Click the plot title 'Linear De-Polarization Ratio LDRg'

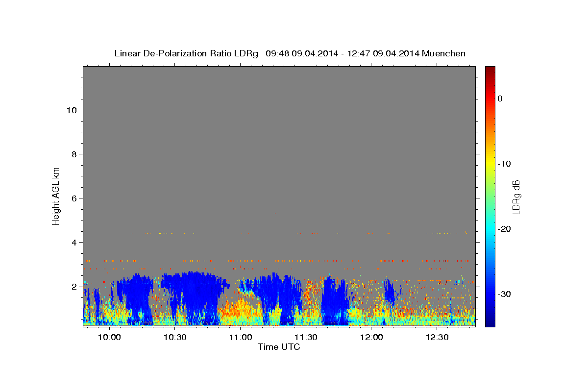pyautogui.click(x=186, y=53)
